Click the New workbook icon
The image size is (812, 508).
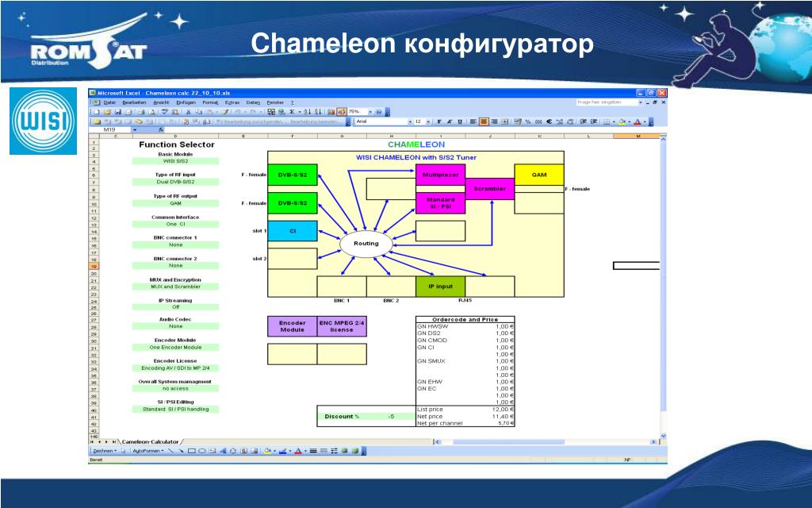pos(97,111)
